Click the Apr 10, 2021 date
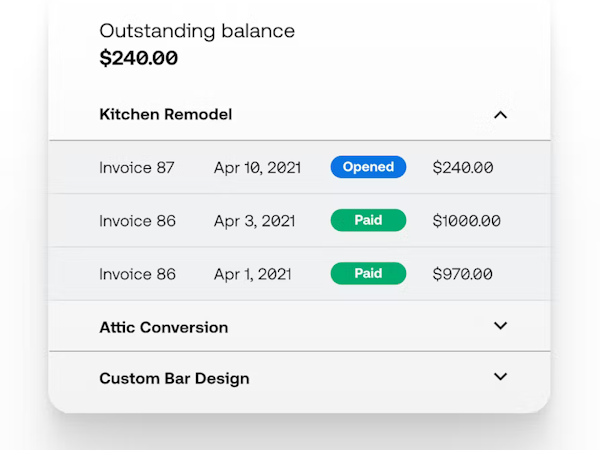Viewport: 600px width, 450px height. [x=259, y=168]
